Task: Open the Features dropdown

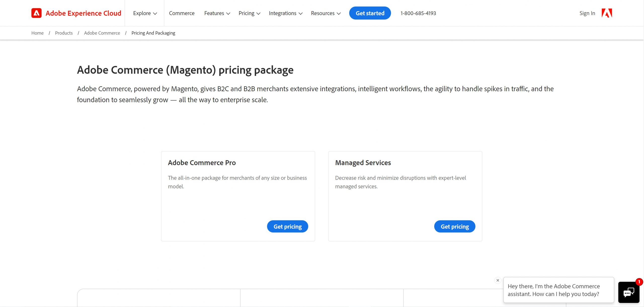Action: (x=217, y=13)
